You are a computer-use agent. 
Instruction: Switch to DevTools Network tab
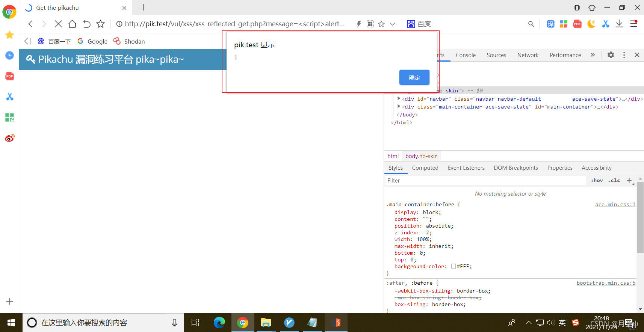coord(528,55)
